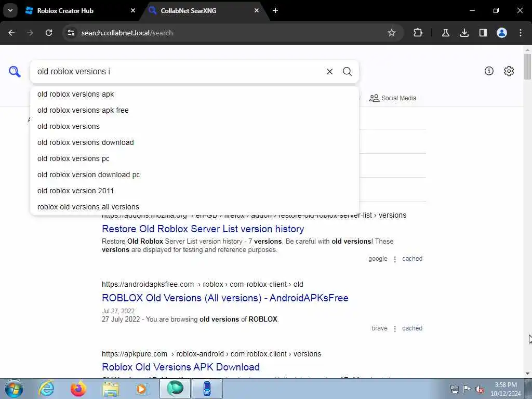Submit search with the magnifier button
This screenshot has width=532, height=399.
[347, 72]
